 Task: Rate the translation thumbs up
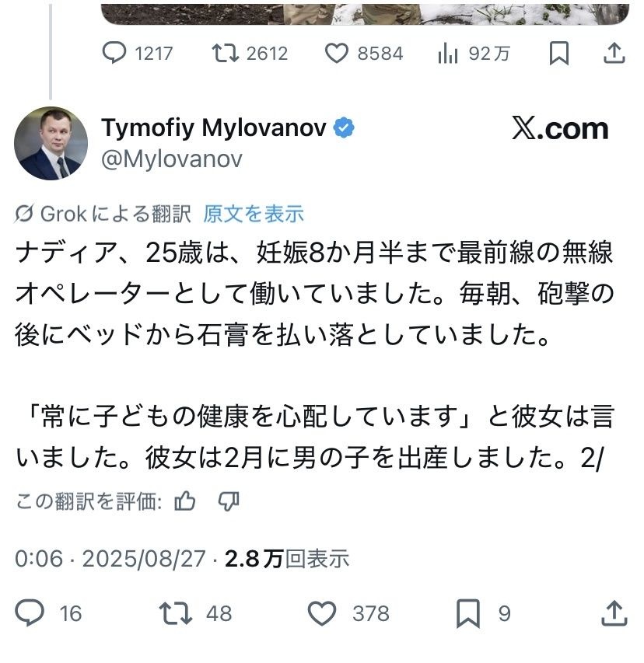(x=185, y=502)
